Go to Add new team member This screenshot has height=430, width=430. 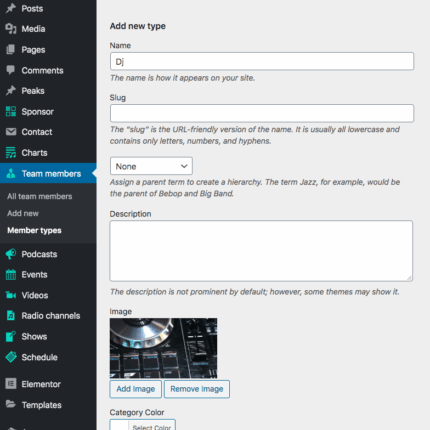click(x=23, y=213)
